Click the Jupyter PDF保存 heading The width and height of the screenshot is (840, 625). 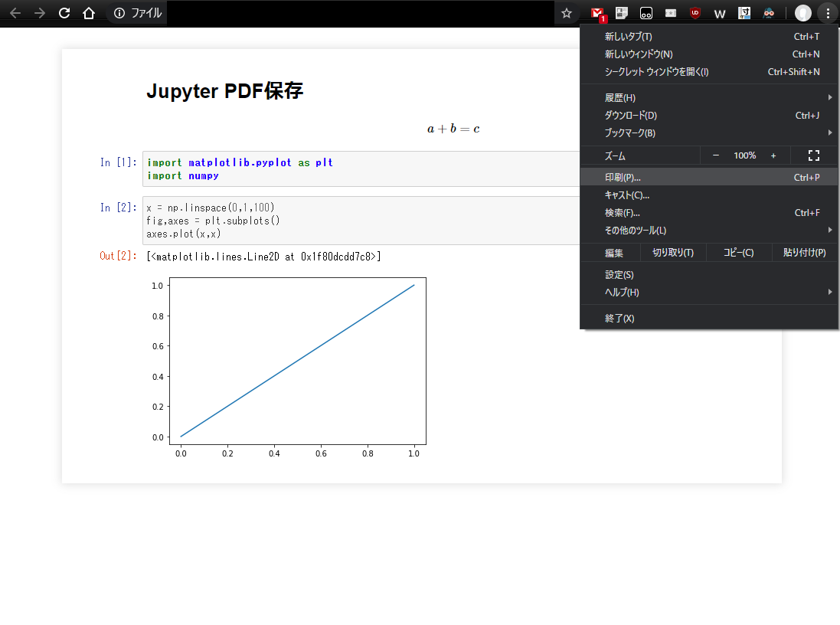pos(225,91)
